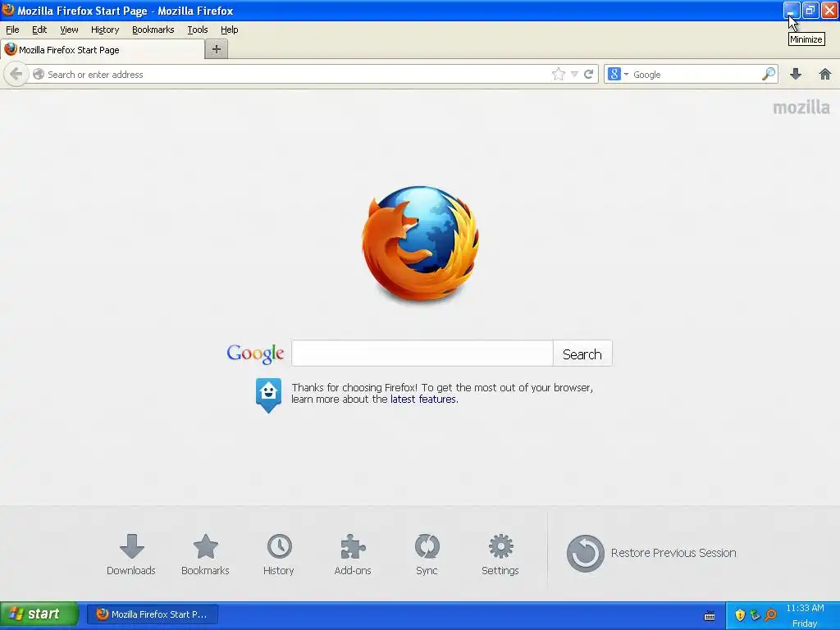Click Mozilla Firefox taskbar button

153,614
